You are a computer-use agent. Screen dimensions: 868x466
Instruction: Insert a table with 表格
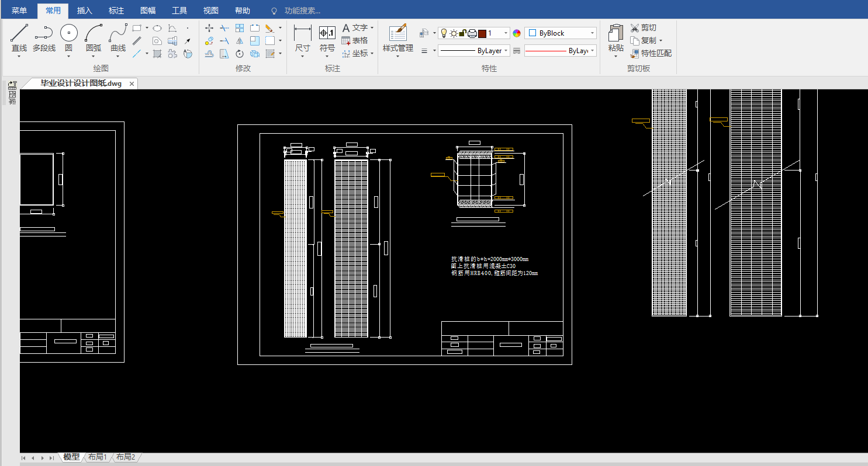coord(355,41)
